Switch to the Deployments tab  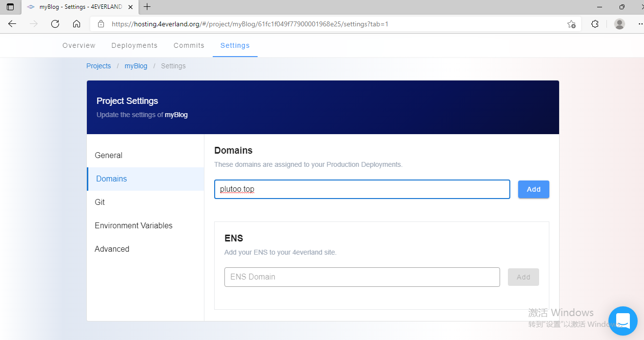click(134, 45)
